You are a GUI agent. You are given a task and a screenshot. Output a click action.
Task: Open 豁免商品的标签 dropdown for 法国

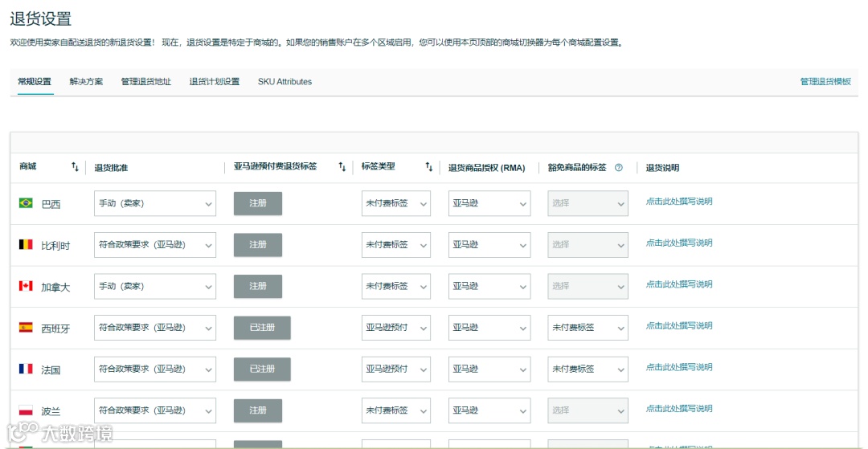pyautogui.click(x=588, y=369)
